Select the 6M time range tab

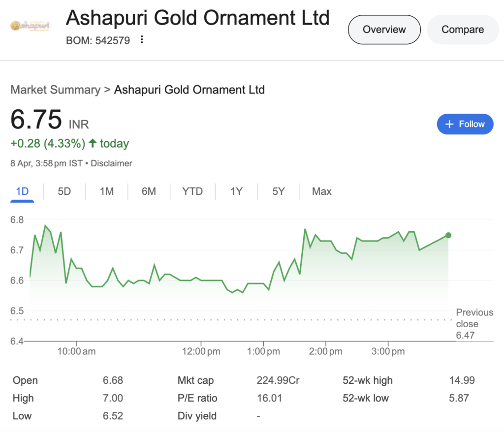(149, 191)
